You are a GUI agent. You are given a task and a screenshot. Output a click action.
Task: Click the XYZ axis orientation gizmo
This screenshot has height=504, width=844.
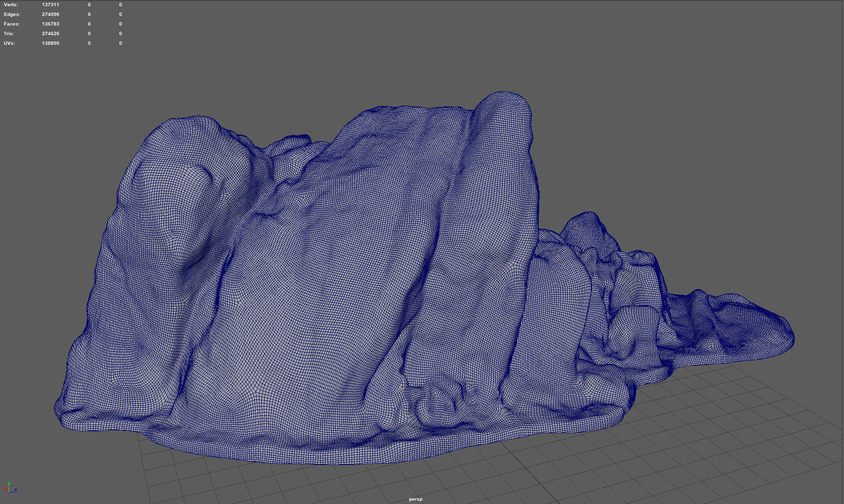[x=11, y=488]
